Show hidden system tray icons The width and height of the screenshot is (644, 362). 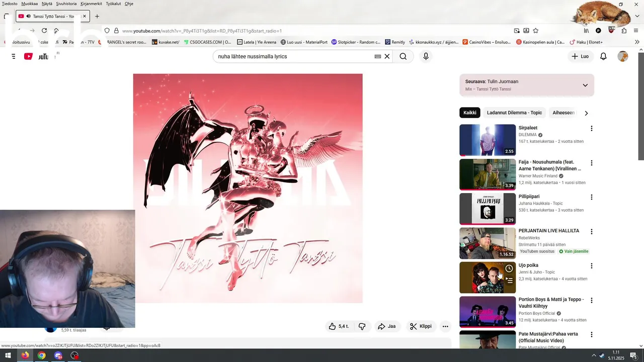click(x=594, y=355)
